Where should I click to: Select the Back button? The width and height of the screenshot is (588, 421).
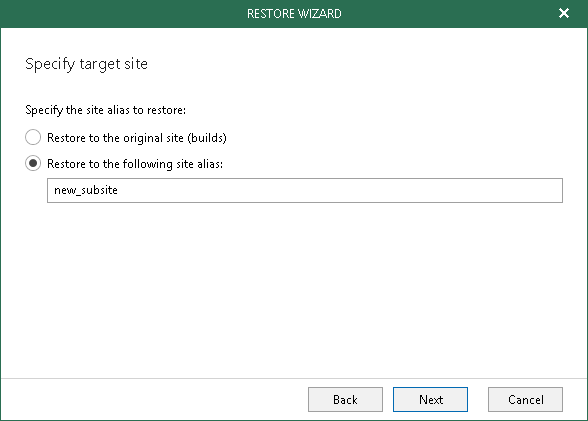point(345,400)
